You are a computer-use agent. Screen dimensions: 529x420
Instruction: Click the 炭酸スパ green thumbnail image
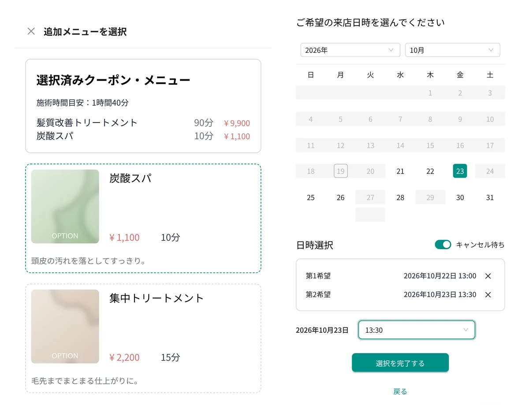(x=65, y=206)
